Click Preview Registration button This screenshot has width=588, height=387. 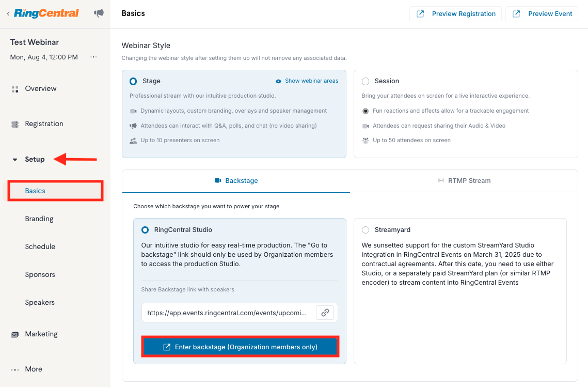click(x=455, y=14)
